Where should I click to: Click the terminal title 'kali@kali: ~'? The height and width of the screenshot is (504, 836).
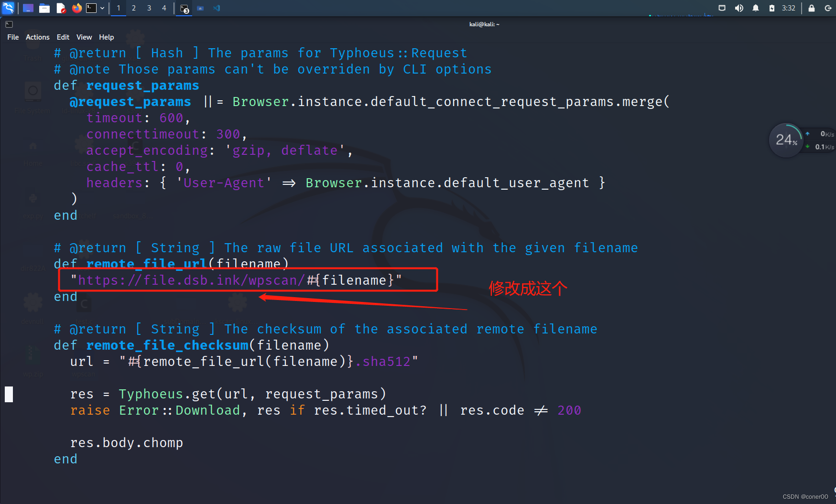point(484,24)
